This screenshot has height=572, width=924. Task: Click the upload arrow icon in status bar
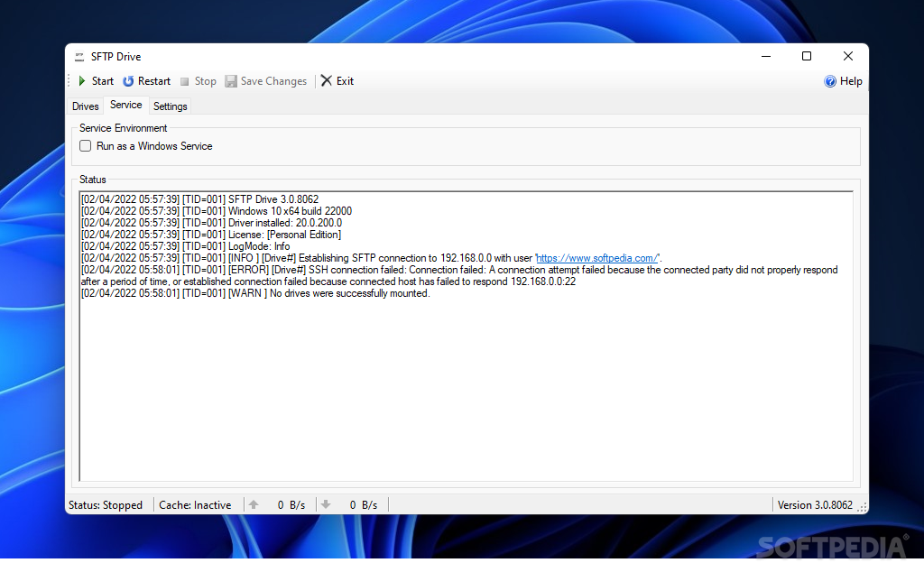254,504
